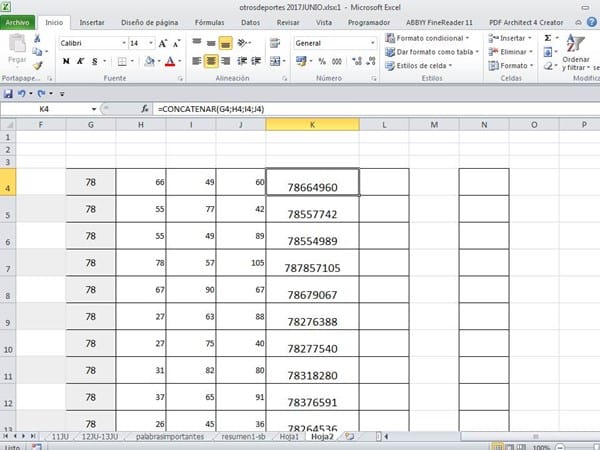The width and height of the screenshot is (600, 450).
Task: Toggle top vertical alignment
Action: [197, 42]
